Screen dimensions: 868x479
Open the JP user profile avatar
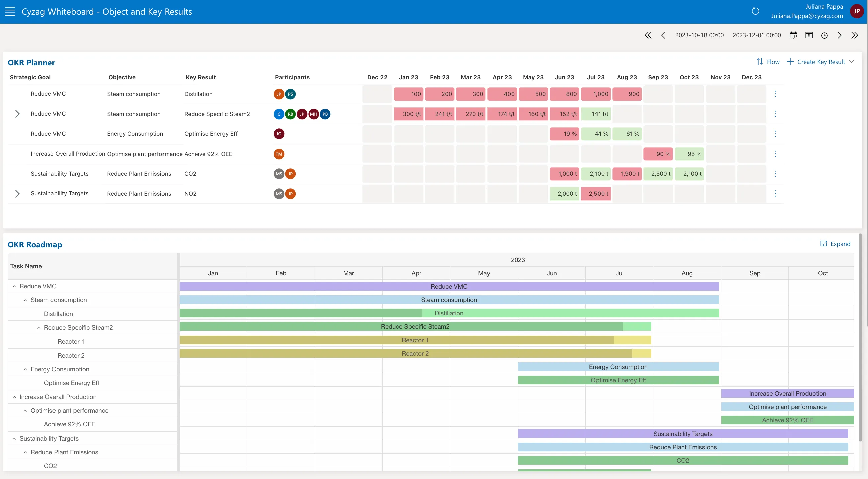point(857,11)
